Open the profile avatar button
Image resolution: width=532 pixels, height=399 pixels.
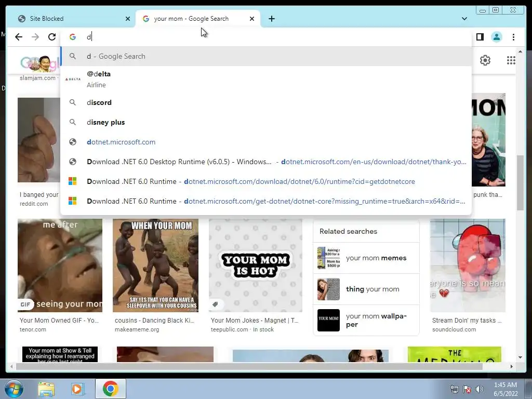[496, 37]
